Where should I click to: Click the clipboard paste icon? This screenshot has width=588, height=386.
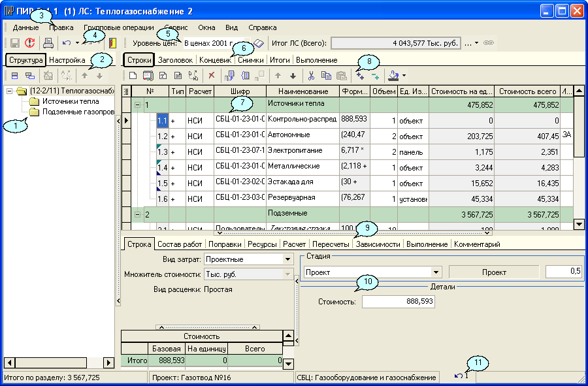(341, 76)
